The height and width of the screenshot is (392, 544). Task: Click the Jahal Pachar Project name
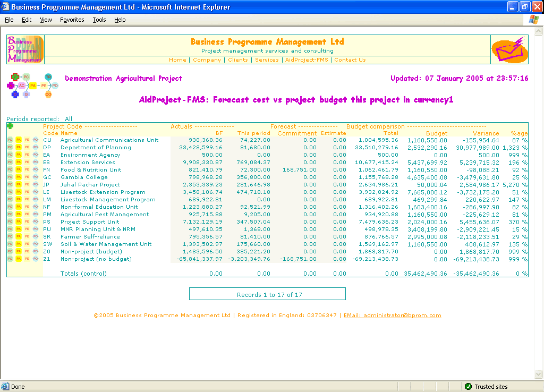click(90, 184)
